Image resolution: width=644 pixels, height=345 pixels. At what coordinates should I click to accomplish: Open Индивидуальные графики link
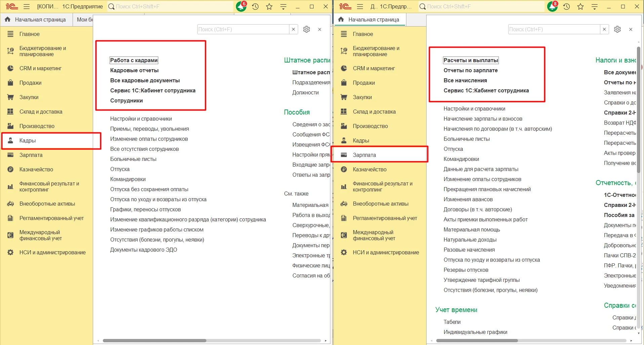[x=475, y=332]
